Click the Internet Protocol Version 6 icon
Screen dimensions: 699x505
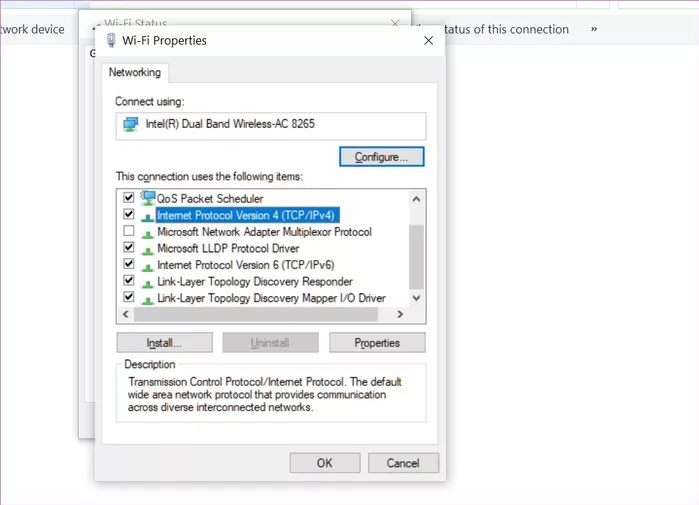[148, 267]
